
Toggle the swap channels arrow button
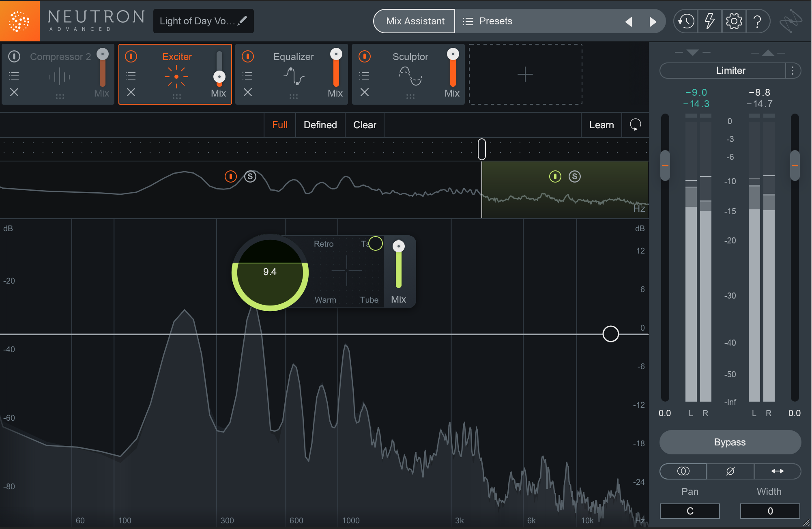[x=778, y=471]
